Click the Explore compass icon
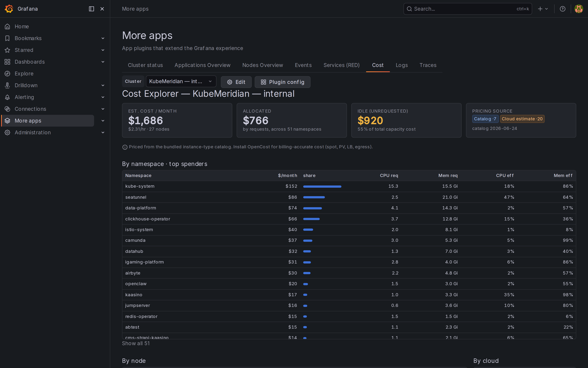This screenshot has height=368, width=588. 8,73
